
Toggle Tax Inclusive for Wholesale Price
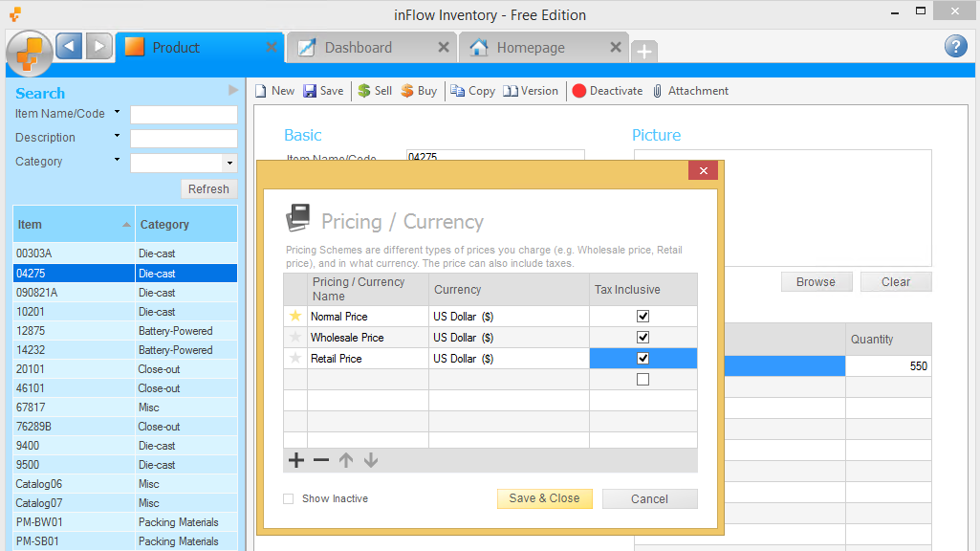click(x=642, y=337)
